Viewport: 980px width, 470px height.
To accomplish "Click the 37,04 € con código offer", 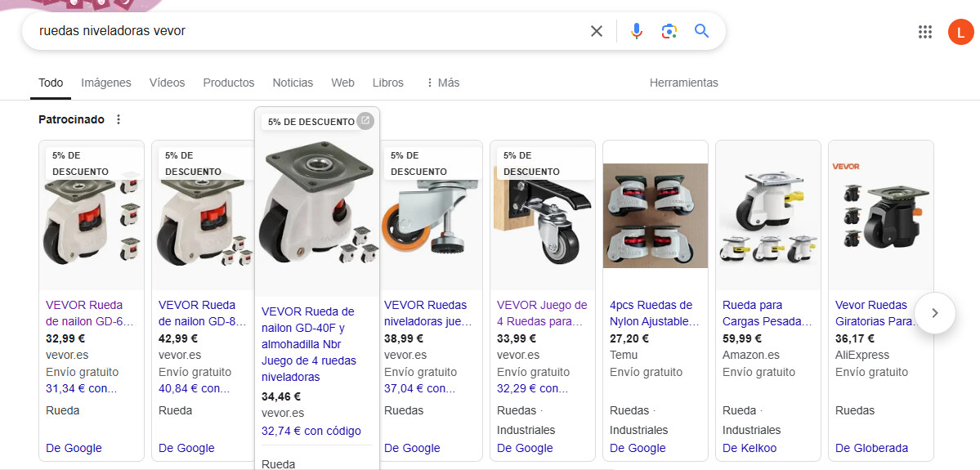I will tap(419, 389).
